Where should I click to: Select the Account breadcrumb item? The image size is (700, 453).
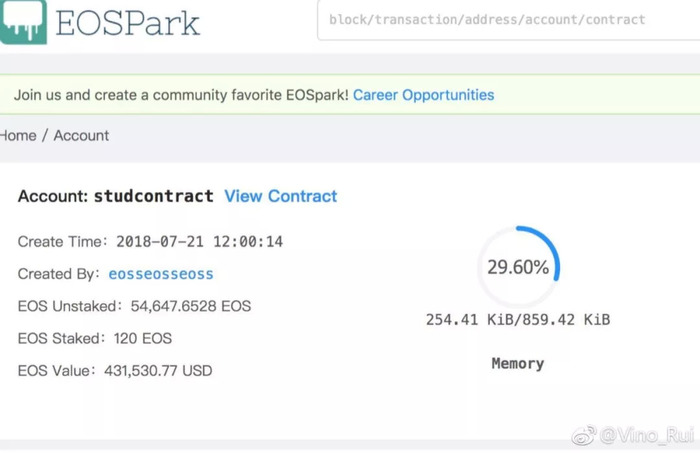81,135
